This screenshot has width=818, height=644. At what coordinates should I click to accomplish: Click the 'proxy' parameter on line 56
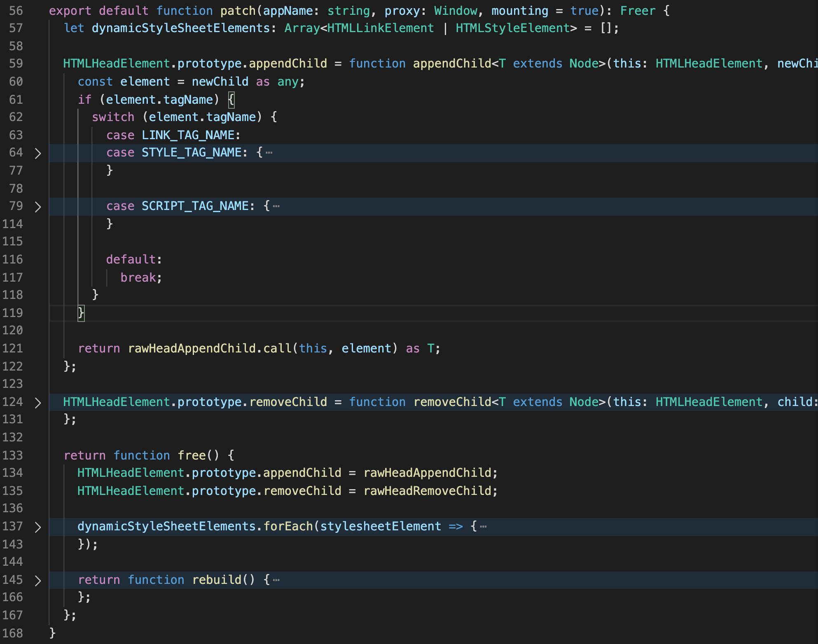click(402, 11)
